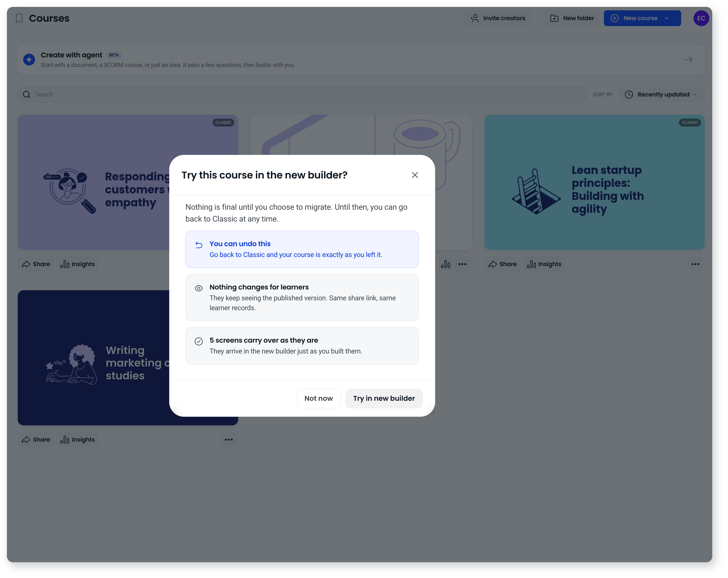
Task: Click 5 screens carry over heading
Action: (264, 340)
